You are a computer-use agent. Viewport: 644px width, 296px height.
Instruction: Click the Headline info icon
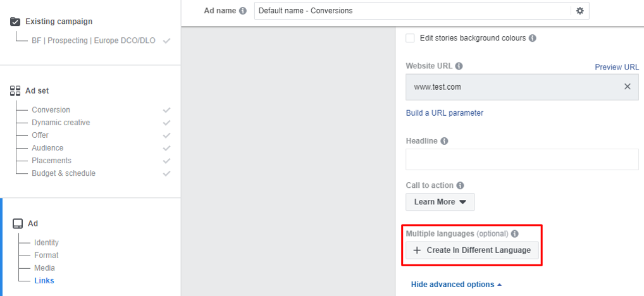click(x=444, y=141)
